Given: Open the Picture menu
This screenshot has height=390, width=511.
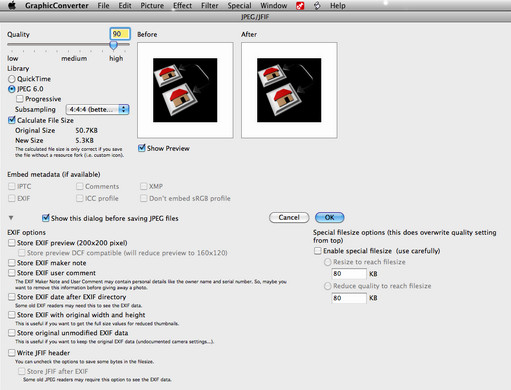Looking at the screenshot, I should 152,6.
